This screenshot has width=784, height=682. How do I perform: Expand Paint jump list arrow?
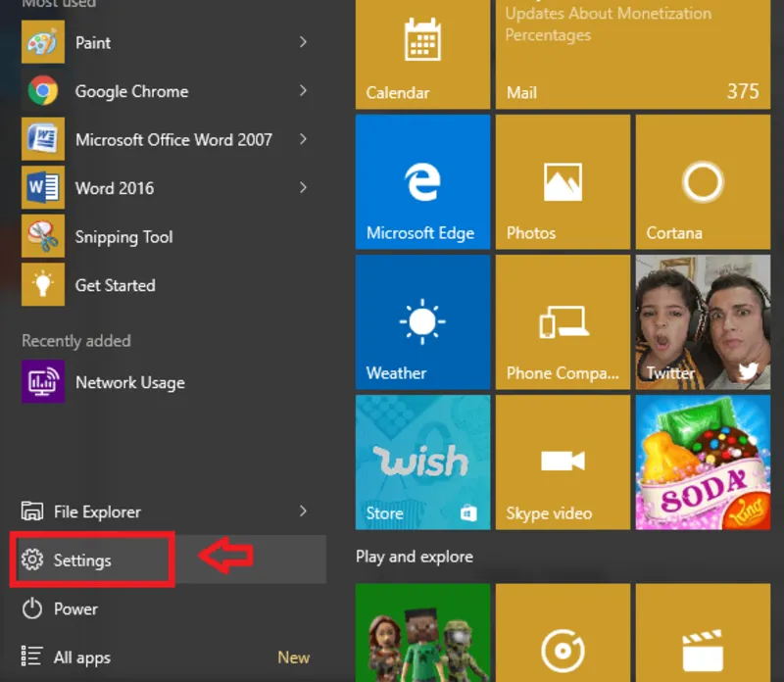click(303, 42)
